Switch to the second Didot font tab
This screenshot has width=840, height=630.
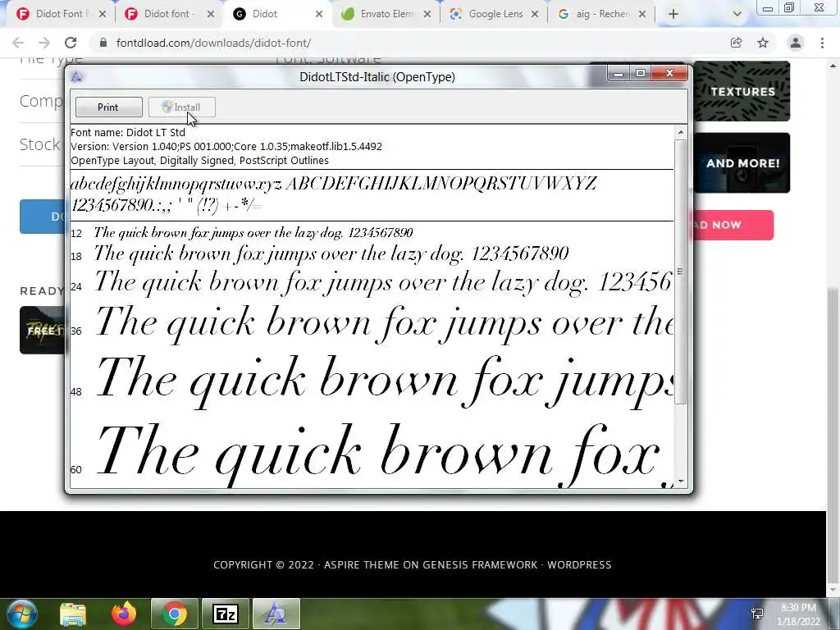pos(167,14)
